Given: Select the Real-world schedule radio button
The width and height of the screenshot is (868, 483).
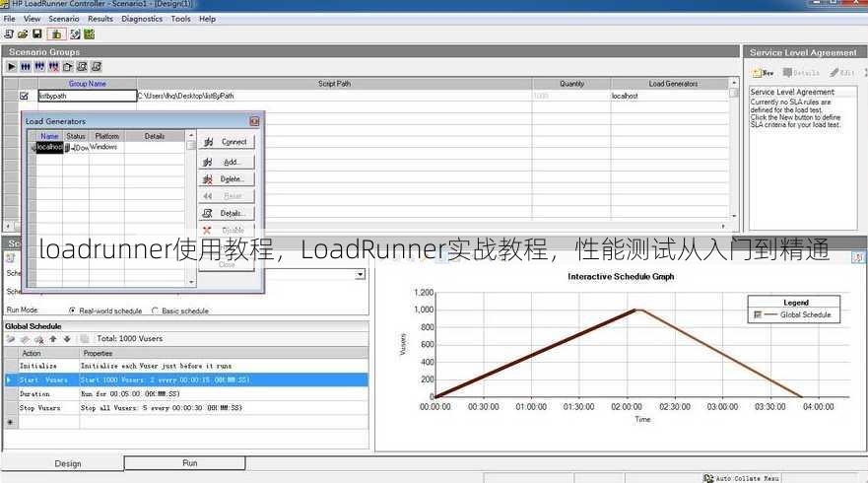Looking at the screenshot, I should tap(72, 310).
